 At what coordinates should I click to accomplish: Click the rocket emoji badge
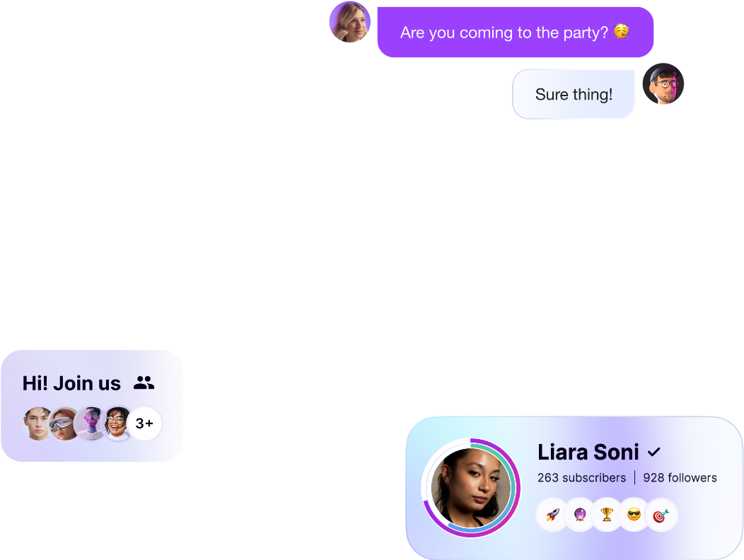[552, 515]
